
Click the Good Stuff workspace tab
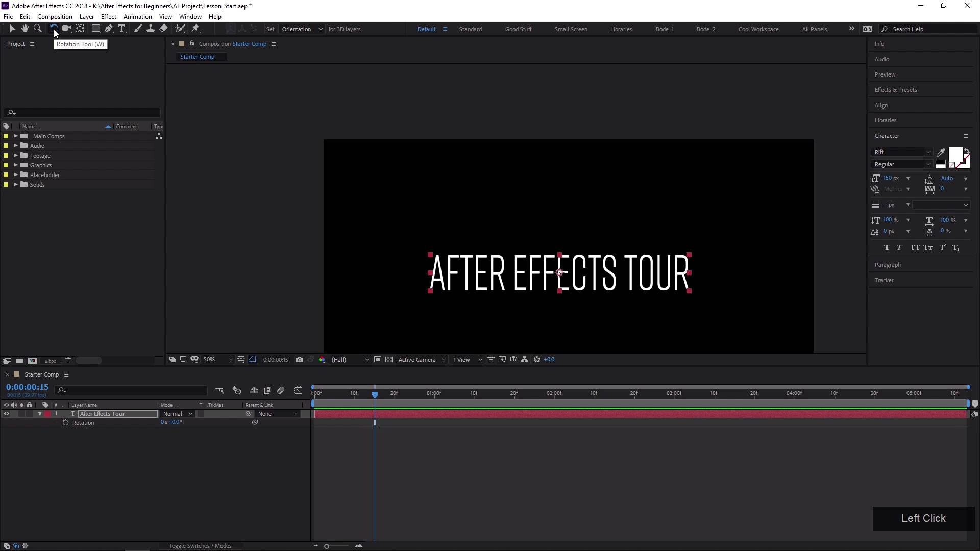click(x=518, y=28)
